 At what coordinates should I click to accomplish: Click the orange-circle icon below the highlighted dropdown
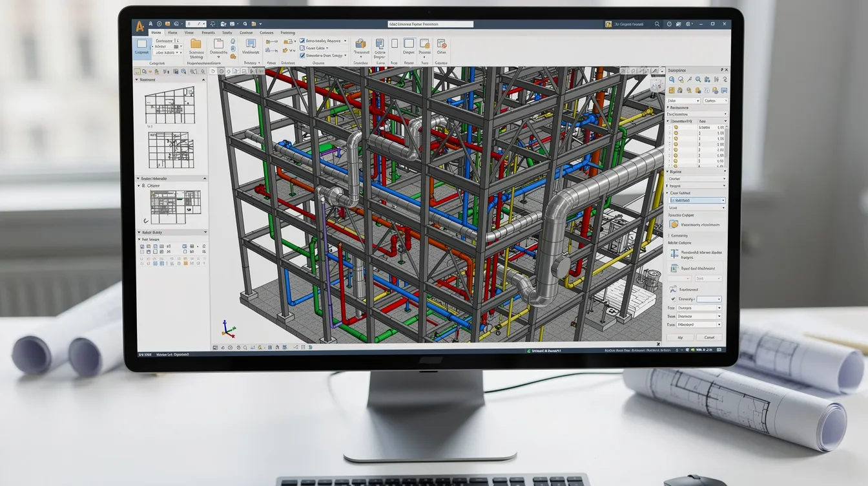point(674,224)
